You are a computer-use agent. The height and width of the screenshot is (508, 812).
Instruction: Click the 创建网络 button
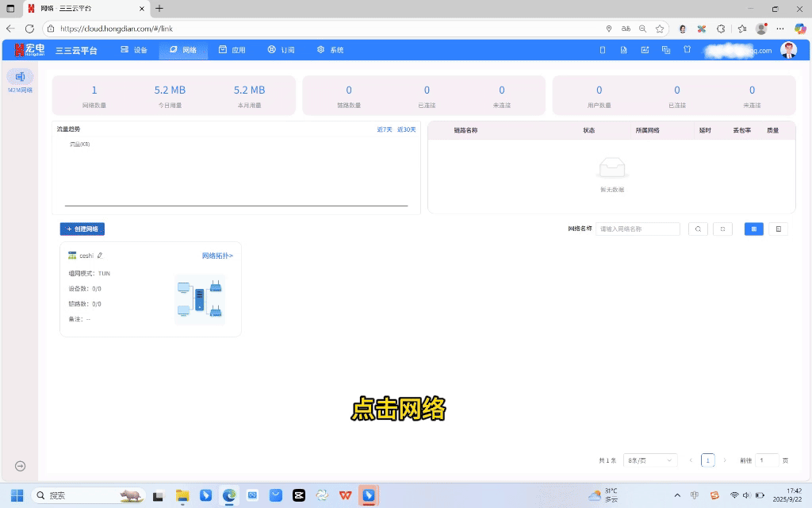[82, 229]
